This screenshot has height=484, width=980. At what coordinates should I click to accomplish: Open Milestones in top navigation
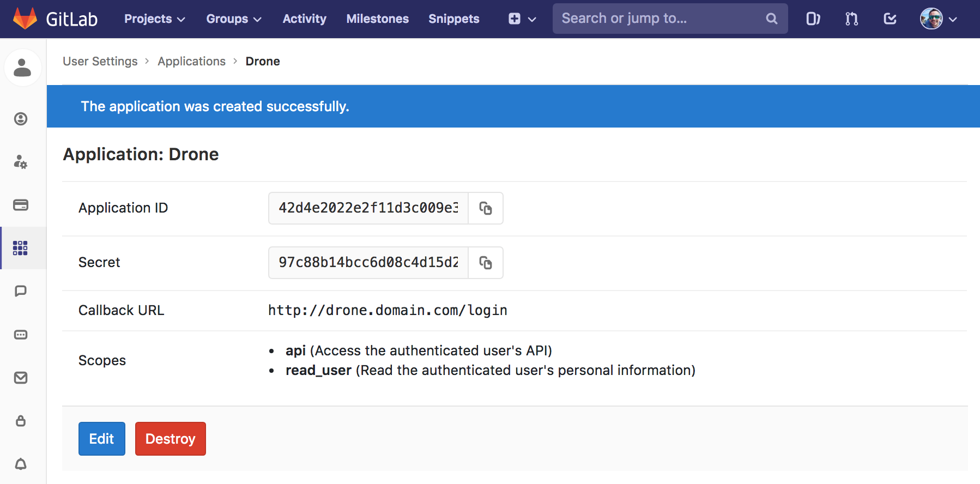point(377,19)
